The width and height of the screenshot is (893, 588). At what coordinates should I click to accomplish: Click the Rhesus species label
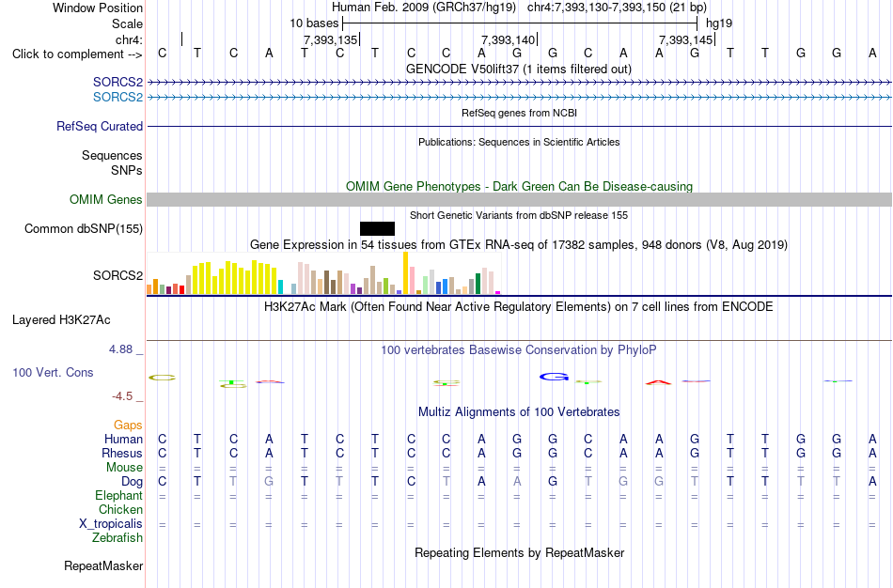click(122, 453)
